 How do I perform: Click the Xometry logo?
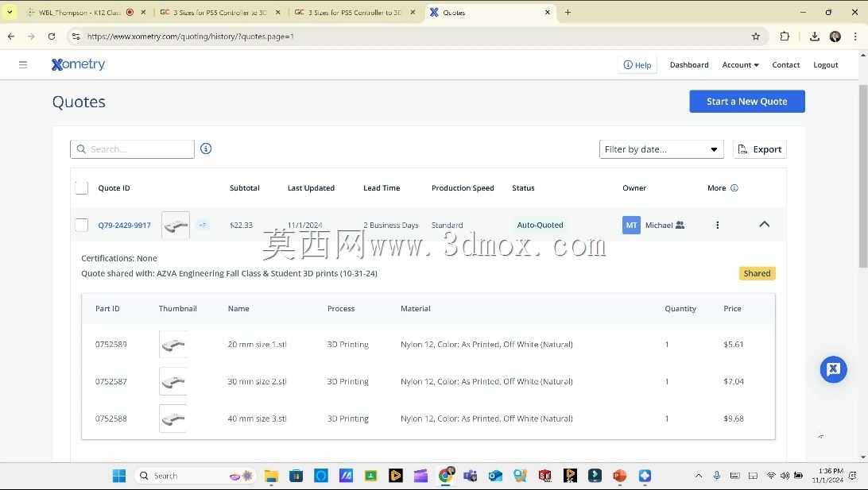(x=78, y=64)
